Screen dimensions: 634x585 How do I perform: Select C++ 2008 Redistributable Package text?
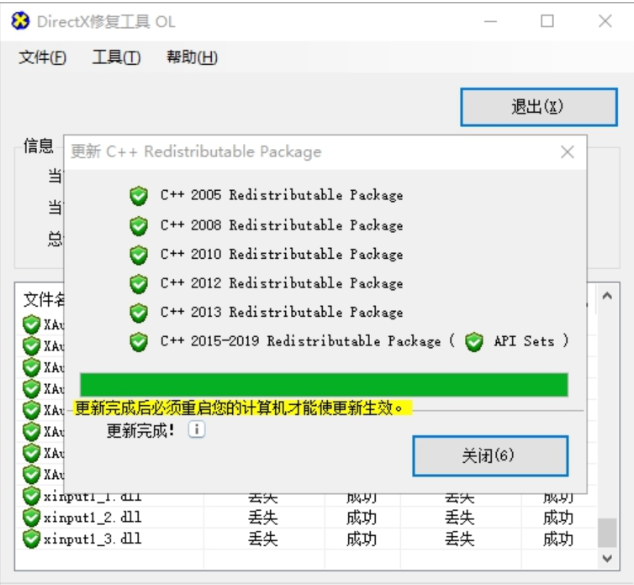coord(281,225)
